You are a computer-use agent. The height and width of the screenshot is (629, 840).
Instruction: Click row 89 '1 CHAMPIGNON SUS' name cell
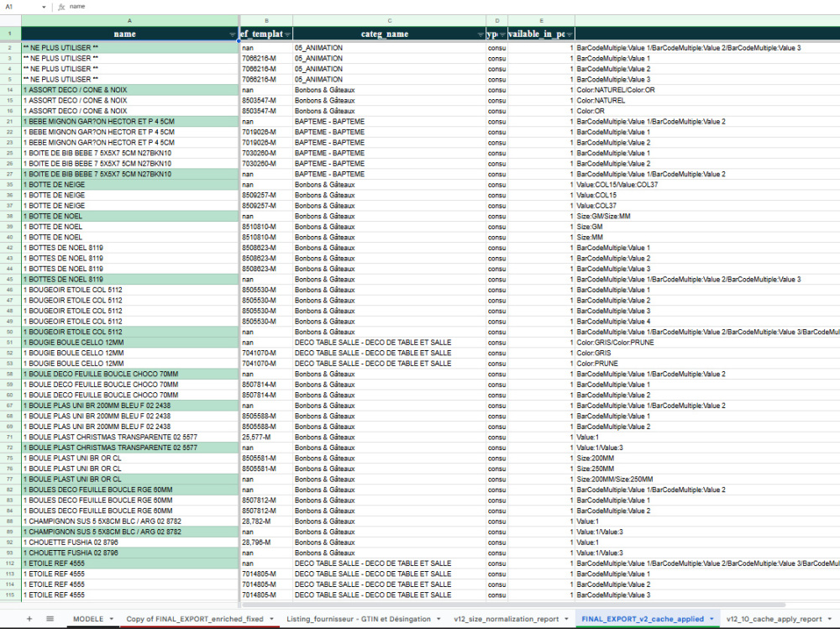pos(129,532)
